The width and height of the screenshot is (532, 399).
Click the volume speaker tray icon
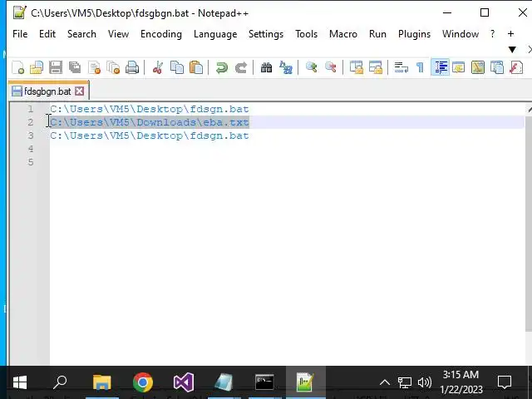point(425,382)
